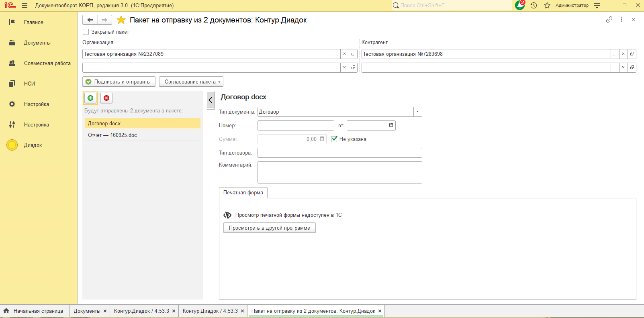
Task: Select Отчет — 160925.doc in the list
Action: [112, 135]
